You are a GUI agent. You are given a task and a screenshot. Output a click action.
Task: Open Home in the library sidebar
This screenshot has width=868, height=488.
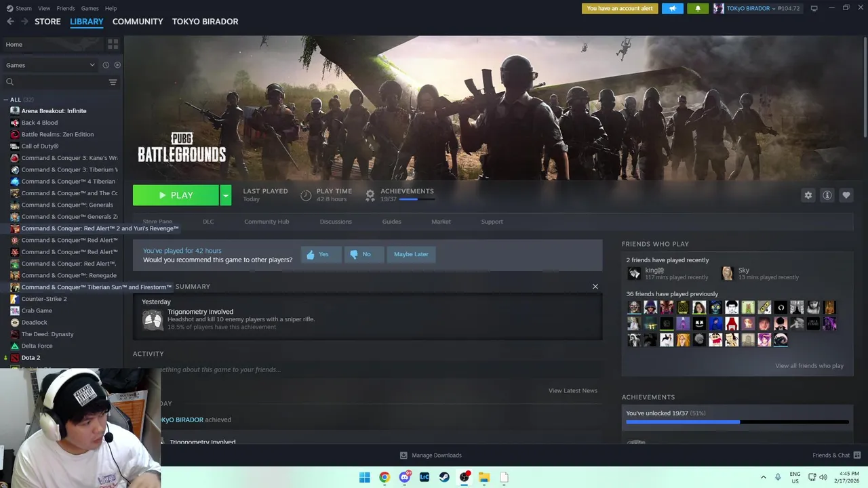pos(52,44)
